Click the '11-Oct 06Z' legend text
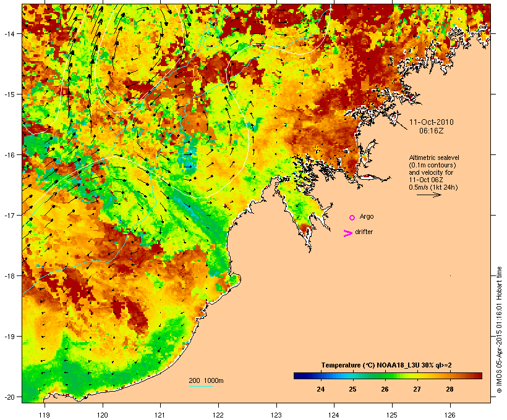 426,180
